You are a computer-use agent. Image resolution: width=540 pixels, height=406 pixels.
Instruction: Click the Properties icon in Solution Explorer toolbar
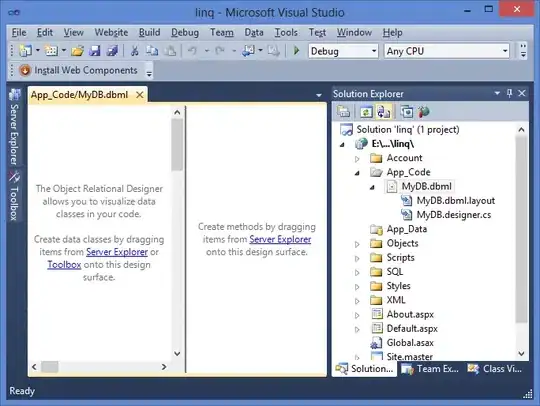point(344,112)
